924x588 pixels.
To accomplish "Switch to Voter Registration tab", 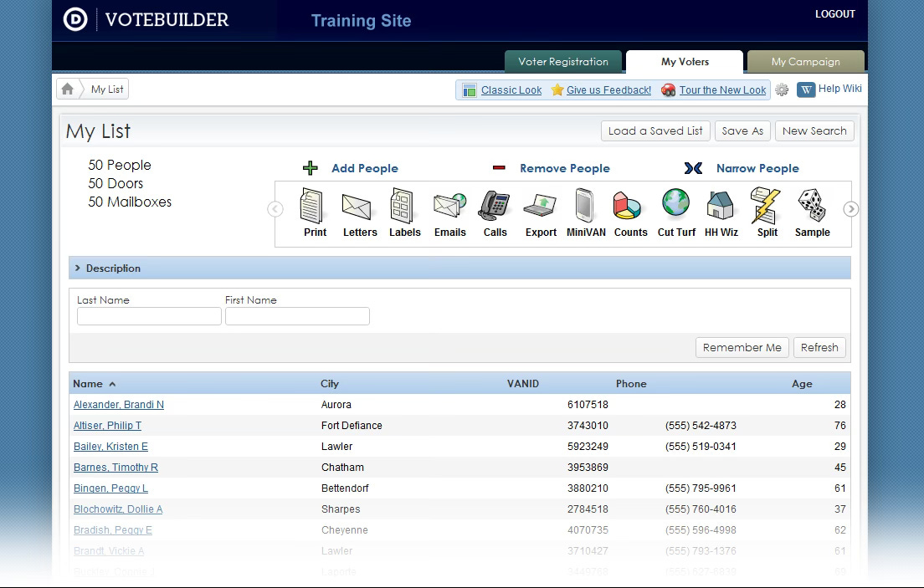I will pos(562,62).
